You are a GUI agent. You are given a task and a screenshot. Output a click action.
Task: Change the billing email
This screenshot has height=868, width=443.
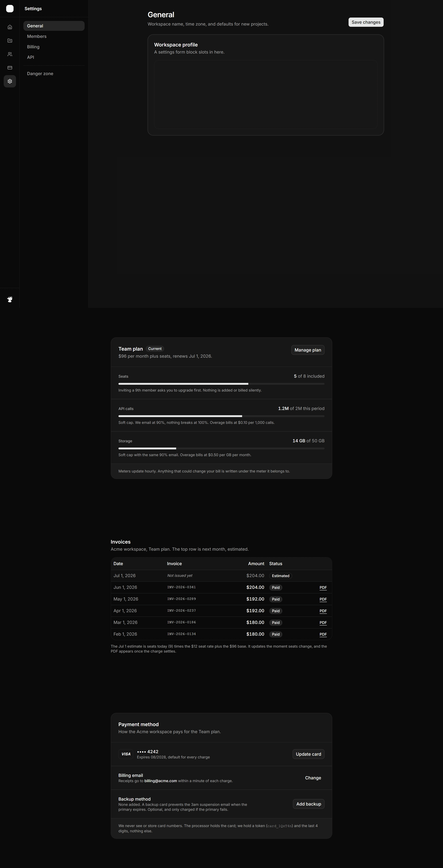pos(313,778)
